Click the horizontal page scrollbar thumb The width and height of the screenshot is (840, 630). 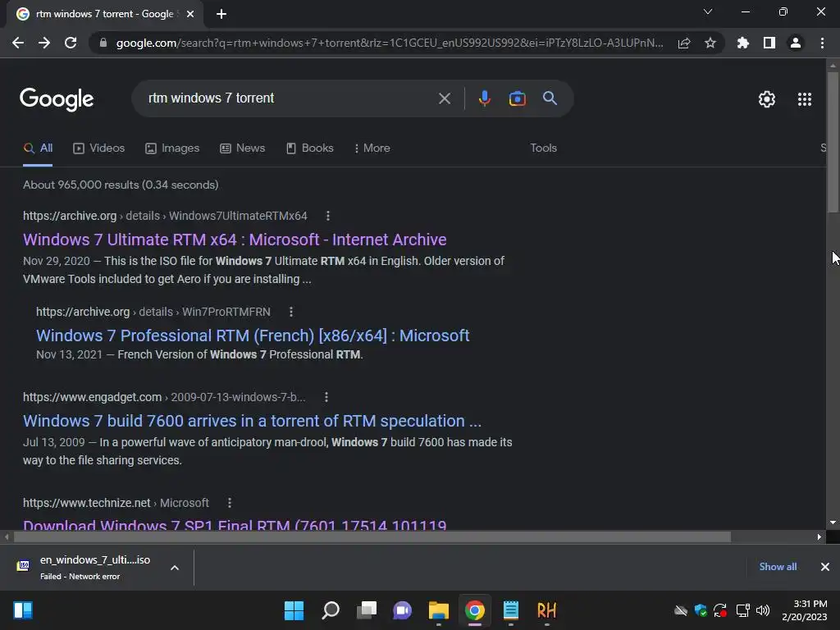point(372,536)
